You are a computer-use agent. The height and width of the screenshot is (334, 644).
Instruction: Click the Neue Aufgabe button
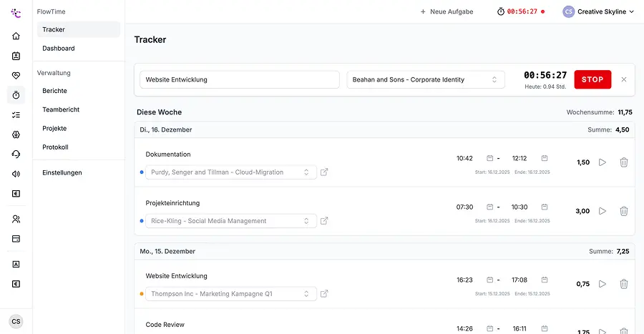tap(447, 11)
